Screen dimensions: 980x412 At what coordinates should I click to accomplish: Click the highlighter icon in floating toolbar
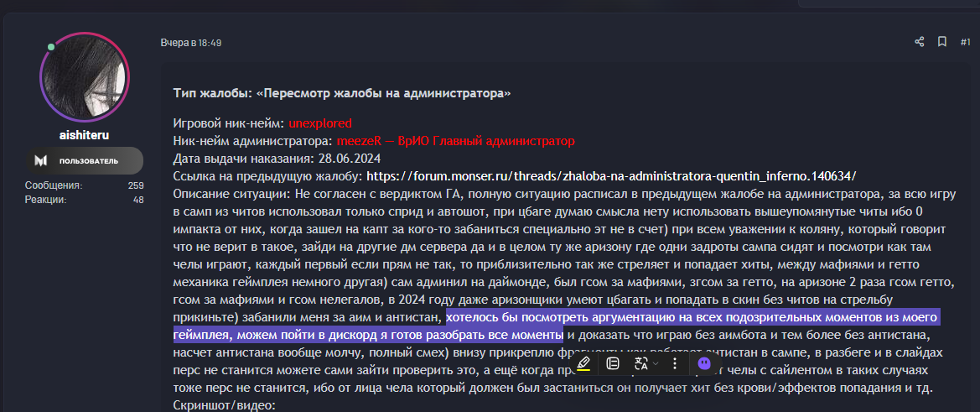583,363
